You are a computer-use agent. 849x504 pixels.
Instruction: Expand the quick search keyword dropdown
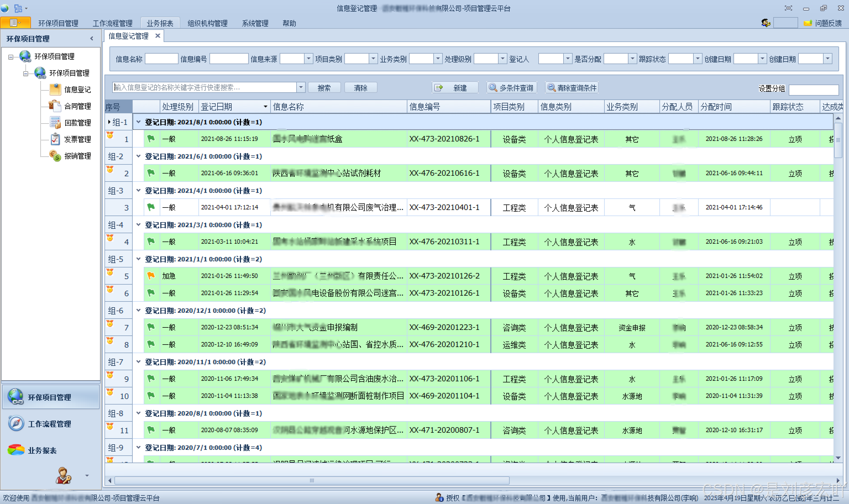(x=301, y=88)
